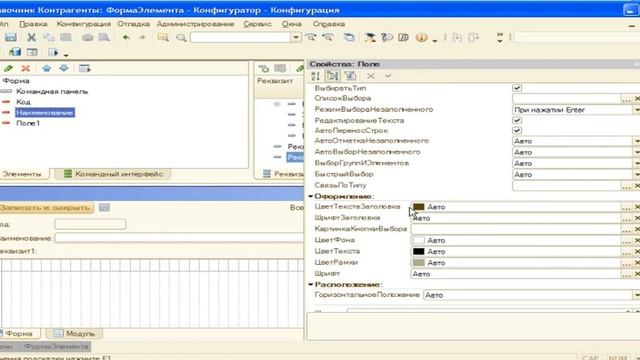Screen dimensions: 640x360
Task: Clear the ЦветТекстаЗаголовка value with X button
Action: tap(636, 207)
